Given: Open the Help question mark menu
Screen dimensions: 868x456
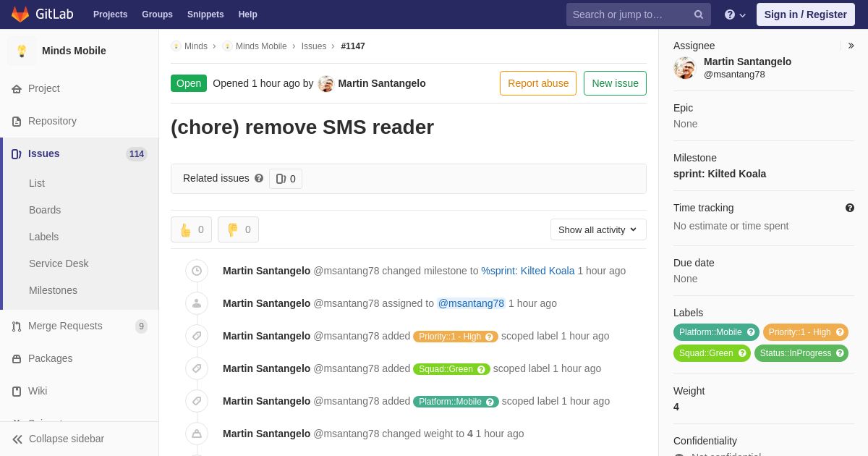Looking at the screenshot, I should coord(735,14).
